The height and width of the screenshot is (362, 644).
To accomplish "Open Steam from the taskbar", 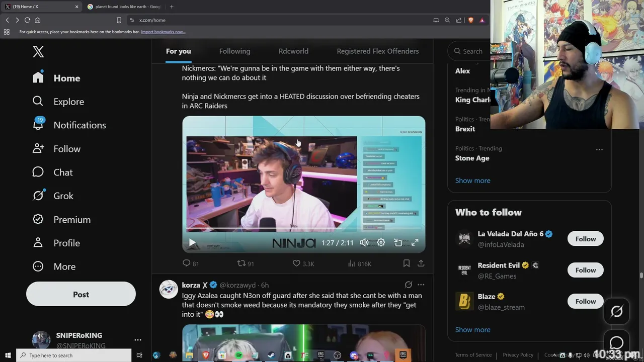I will 271,355.
